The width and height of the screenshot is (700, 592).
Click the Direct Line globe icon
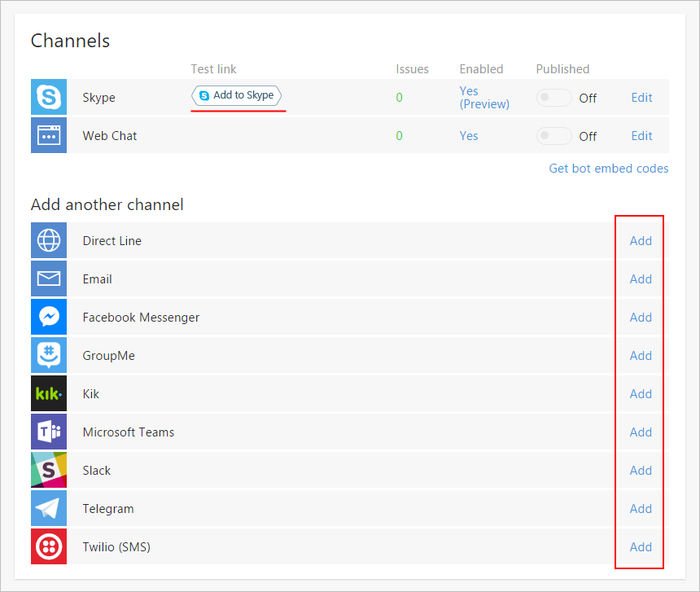(49, 240)
